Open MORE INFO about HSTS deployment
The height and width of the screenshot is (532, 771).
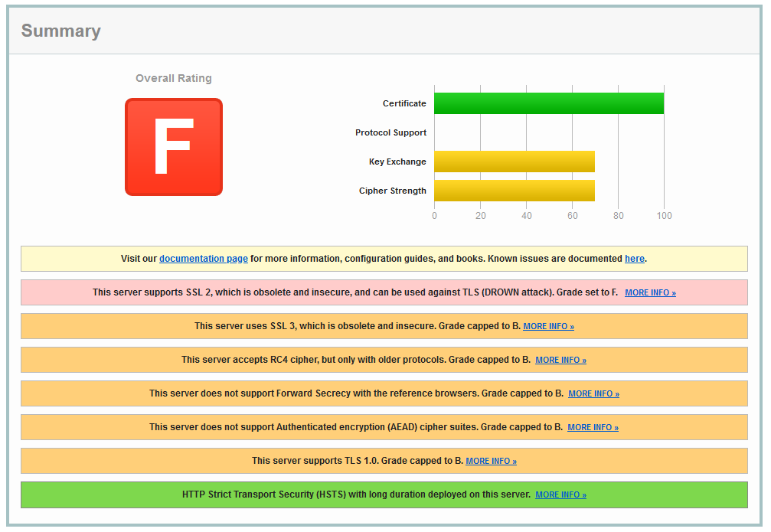pos(560,494)
